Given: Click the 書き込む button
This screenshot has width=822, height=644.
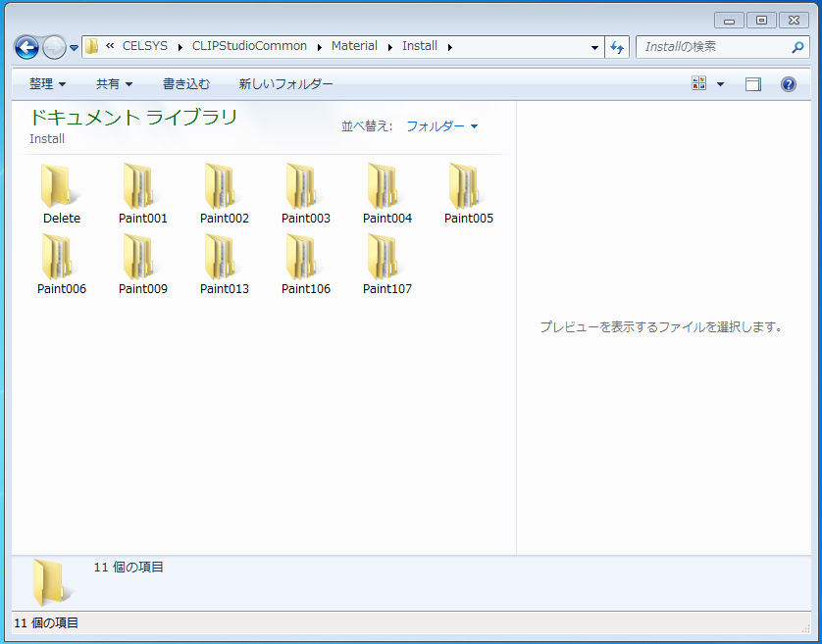Looking at the screenshot, I should (185, 84).
